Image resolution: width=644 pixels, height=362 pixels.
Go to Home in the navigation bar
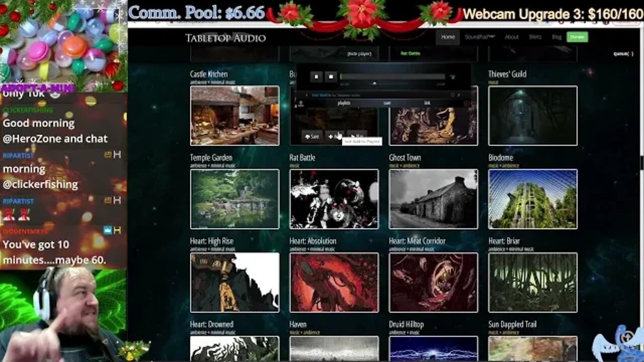tap(448, 37)
